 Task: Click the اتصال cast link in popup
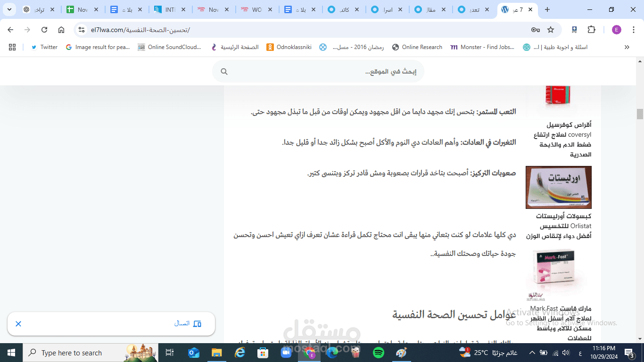tap(188, 323)
